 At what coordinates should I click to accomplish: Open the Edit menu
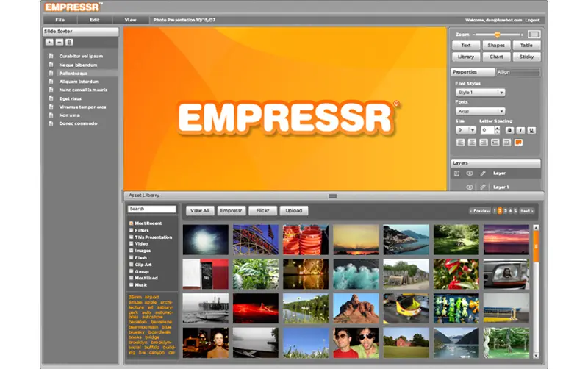(x=95, y=20)
